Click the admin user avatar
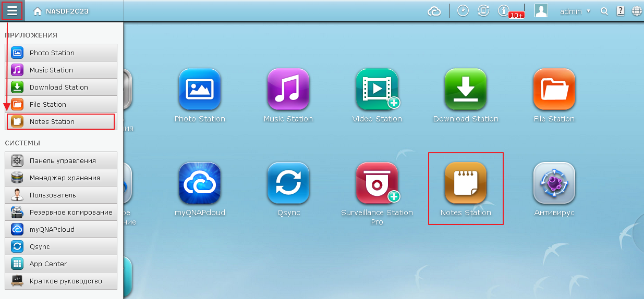 [x=541, y=10]
